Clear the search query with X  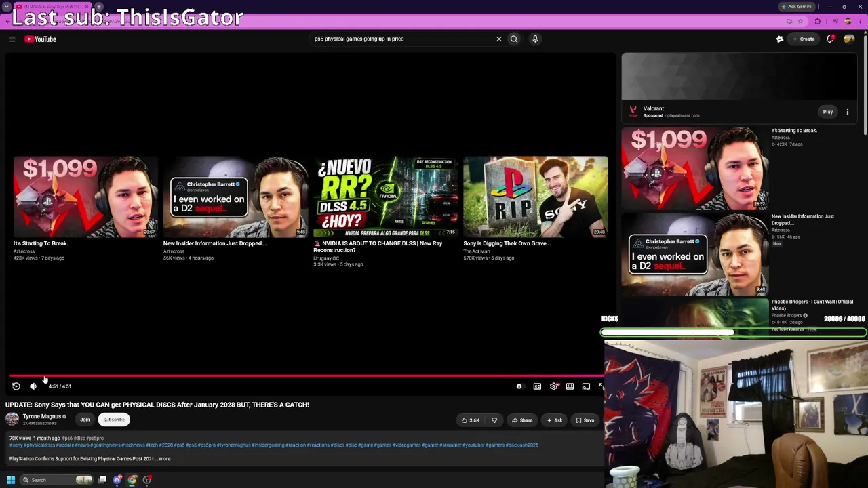(499, 39)
